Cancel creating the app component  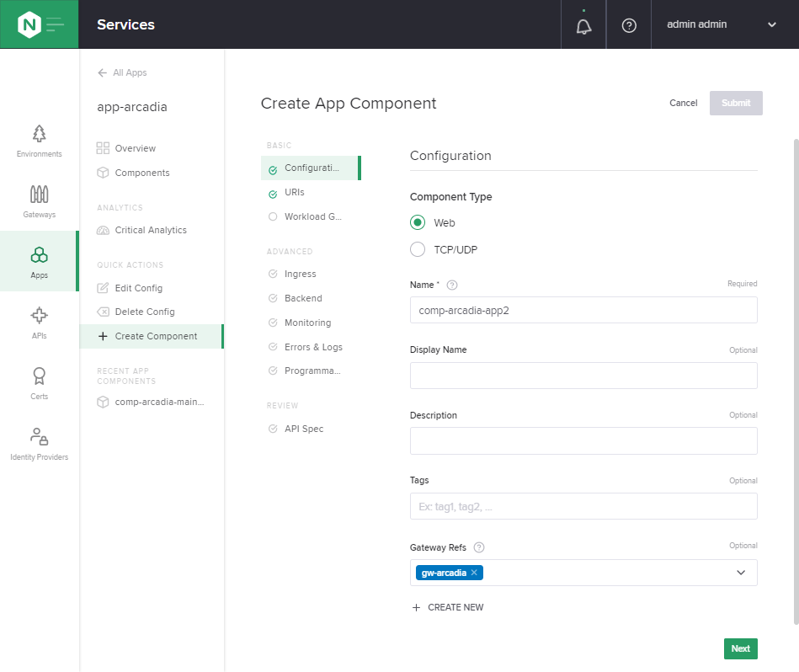(x=684, y=103)
